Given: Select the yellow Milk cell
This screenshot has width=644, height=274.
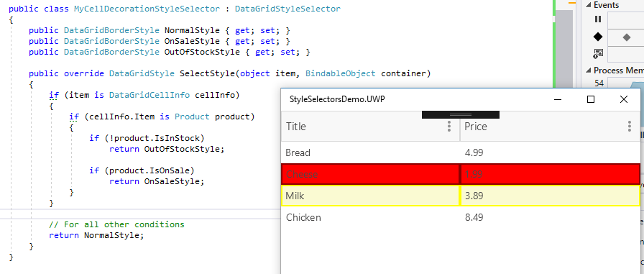Looking at the screenshot, I should pos(370,196).
